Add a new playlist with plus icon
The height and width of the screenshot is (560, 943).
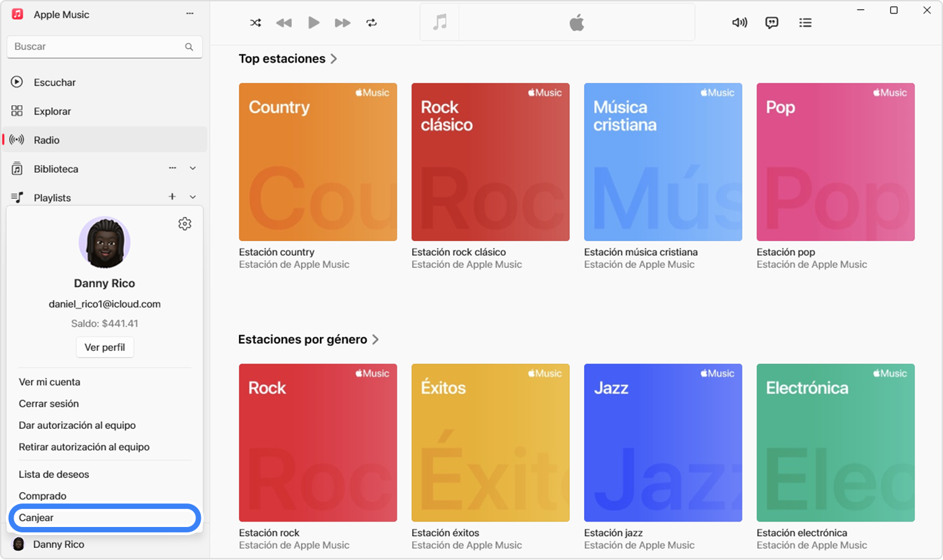(172, 197)
